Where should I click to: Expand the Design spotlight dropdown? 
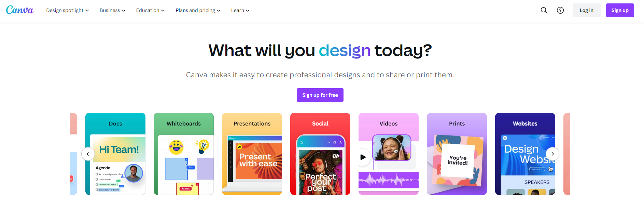point(68,10)
